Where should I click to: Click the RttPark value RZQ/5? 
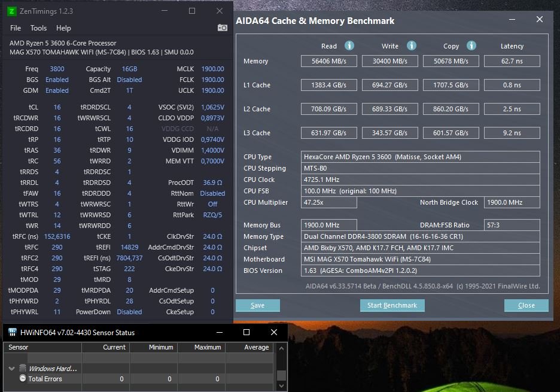(x=213, y=215)
